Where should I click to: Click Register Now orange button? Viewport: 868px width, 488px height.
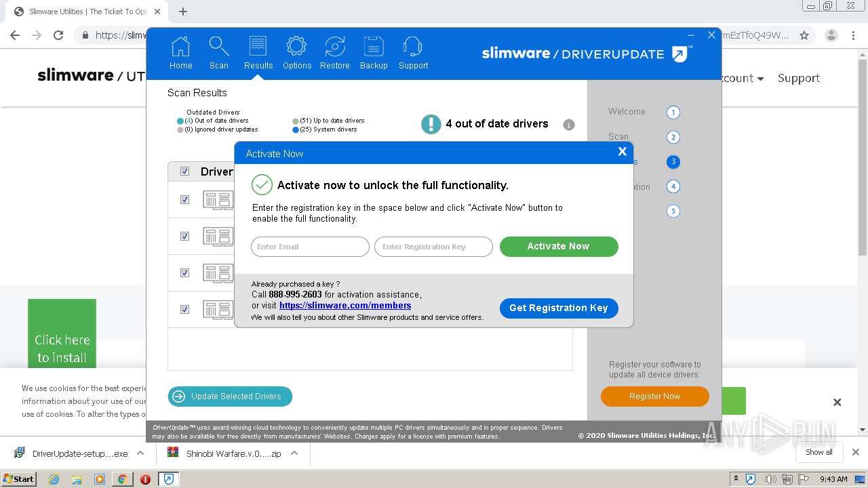tap(654, 396)
